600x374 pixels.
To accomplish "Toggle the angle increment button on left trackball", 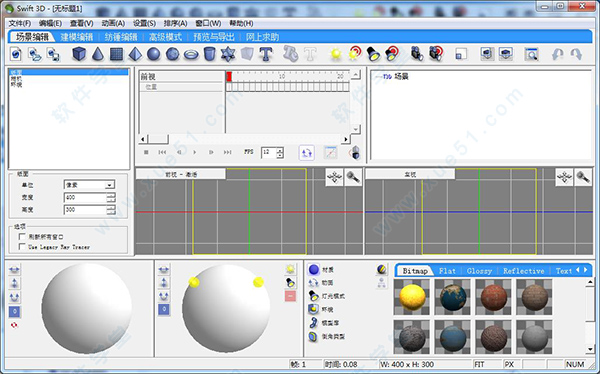I will coord(15,312).
